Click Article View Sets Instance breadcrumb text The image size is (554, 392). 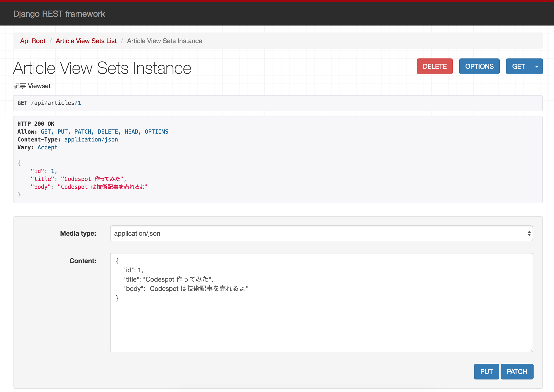(x=164, y=41)
